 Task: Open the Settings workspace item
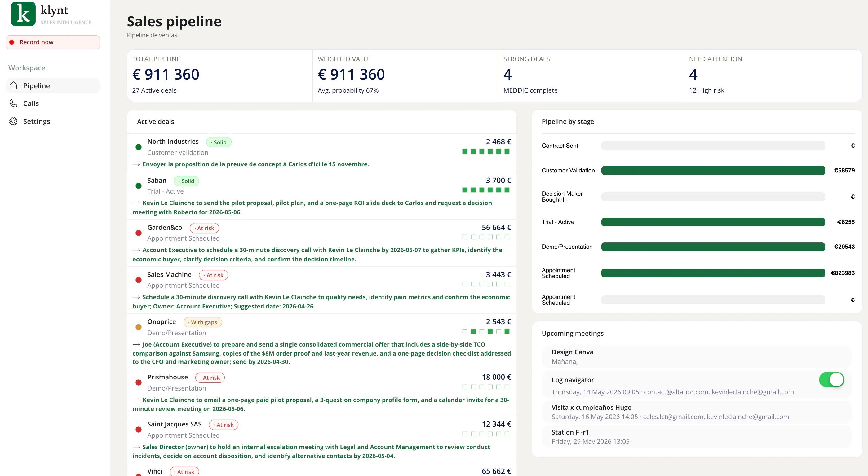pyautogui.click(x=53, y=121)
